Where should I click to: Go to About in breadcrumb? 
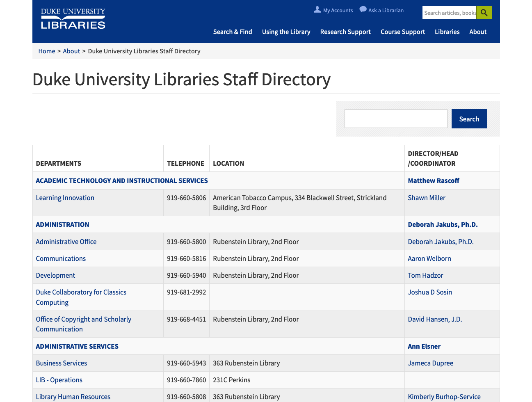pyautogui.click(x=71, y=51)
